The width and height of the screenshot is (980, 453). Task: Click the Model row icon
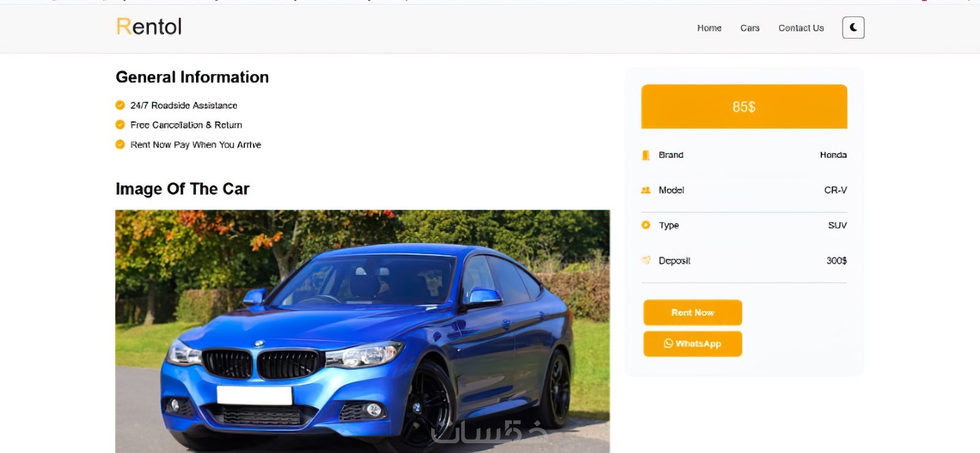[x=646, y=190]
